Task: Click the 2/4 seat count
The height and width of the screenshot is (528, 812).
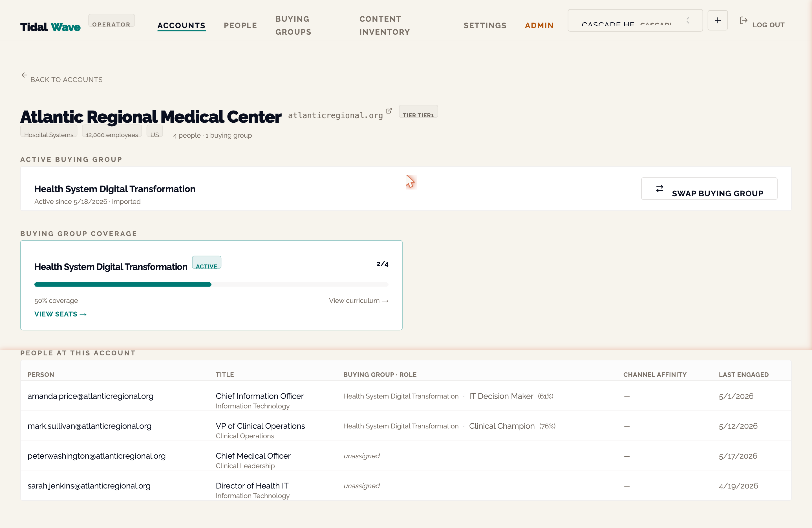Action: [383, 264]
